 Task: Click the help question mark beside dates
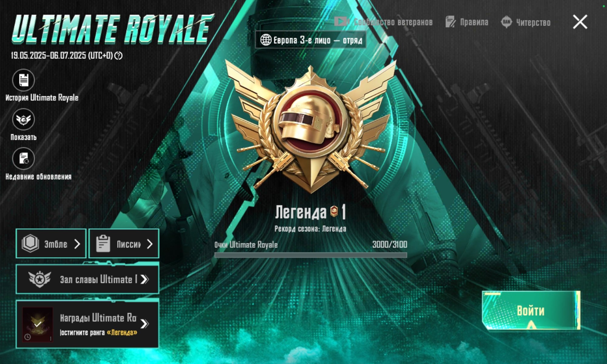tap(119, 56)
